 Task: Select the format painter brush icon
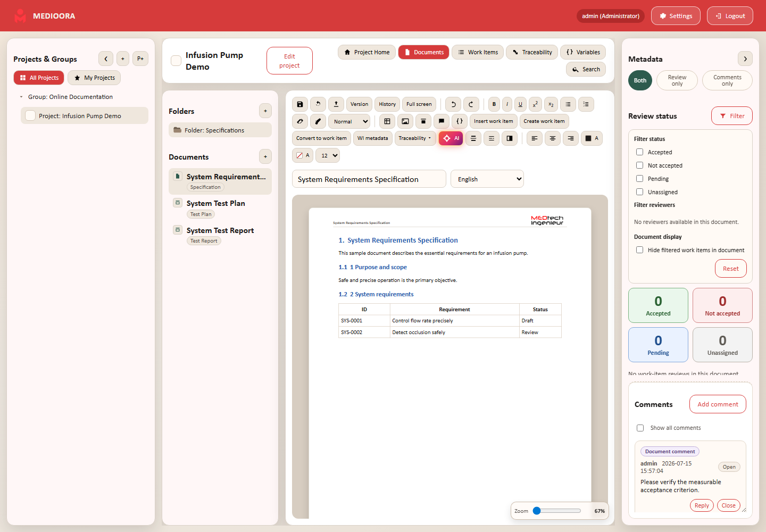(318, 121)
